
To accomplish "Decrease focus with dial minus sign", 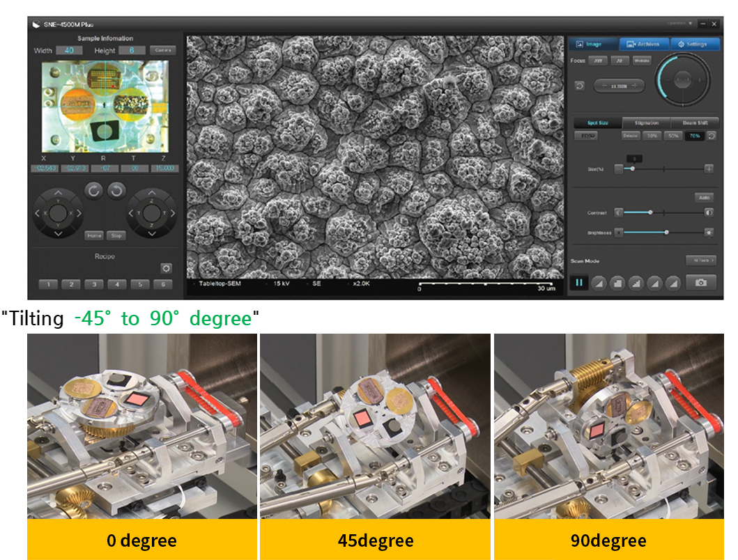I will click(666, 79).
